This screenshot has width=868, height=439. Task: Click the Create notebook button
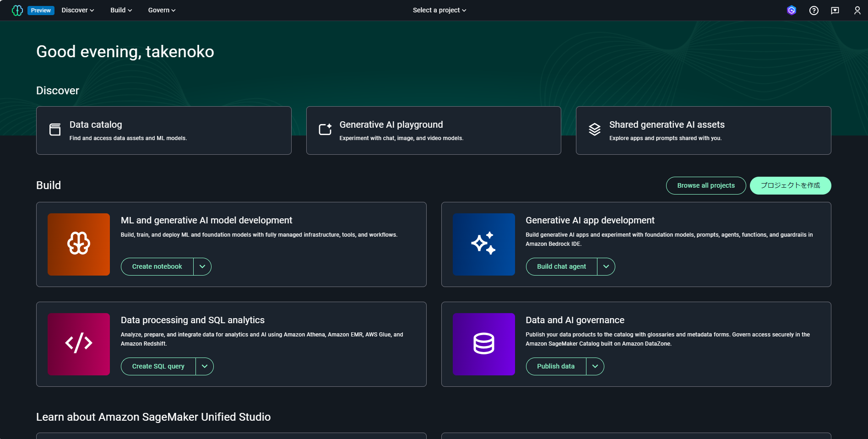point(157,266)
